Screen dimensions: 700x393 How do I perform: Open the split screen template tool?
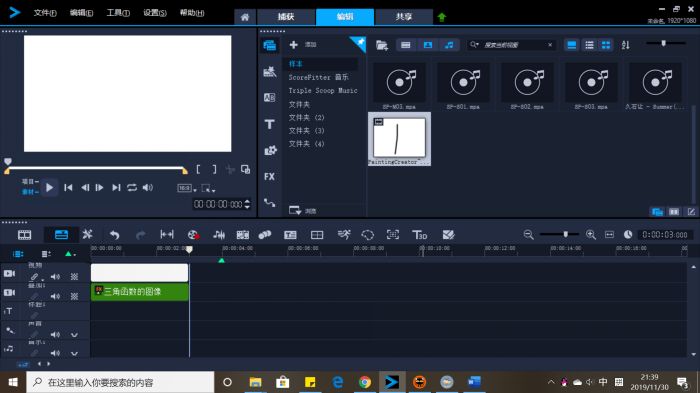[317, 235]
